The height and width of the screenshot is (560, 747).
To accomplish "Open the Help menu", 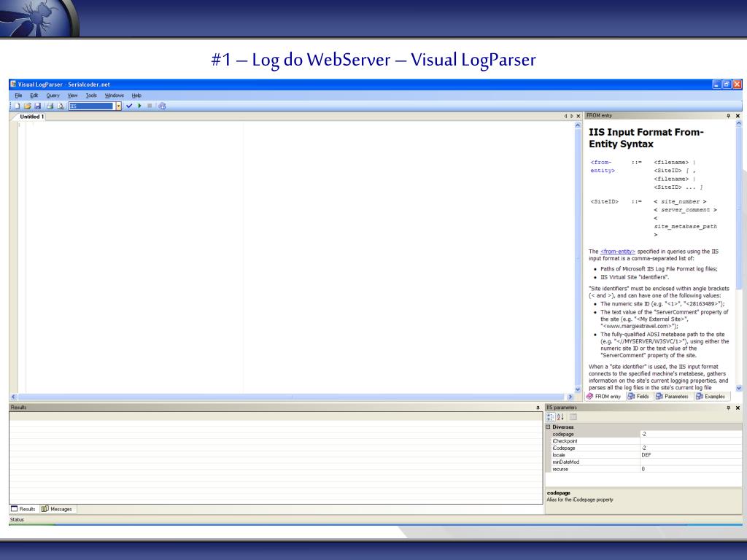I will point(136,96).
